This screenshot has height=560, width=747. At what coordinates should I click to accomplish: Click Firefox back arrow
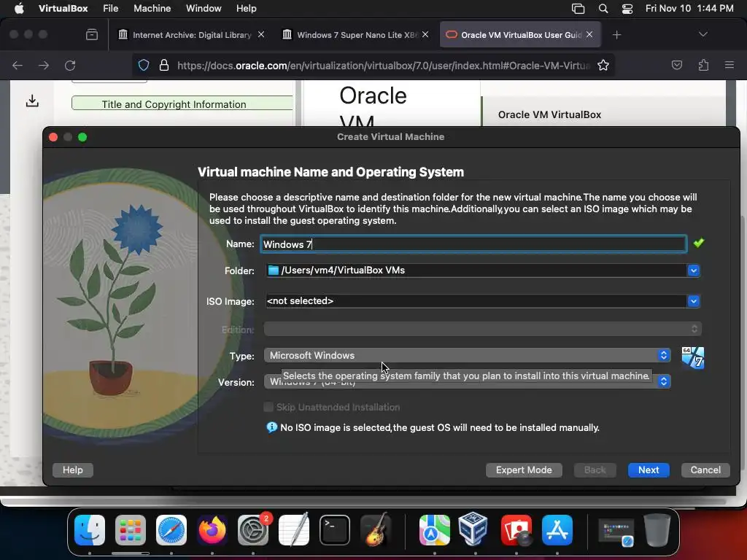coord(18,65)
